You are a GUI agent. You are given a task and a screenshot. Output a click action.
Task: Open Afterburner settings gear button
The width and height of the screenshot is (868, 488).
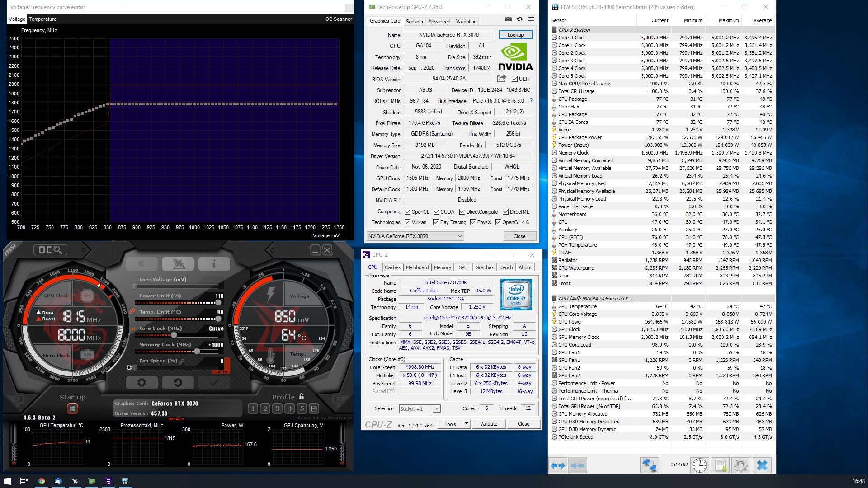click(142, 383)
